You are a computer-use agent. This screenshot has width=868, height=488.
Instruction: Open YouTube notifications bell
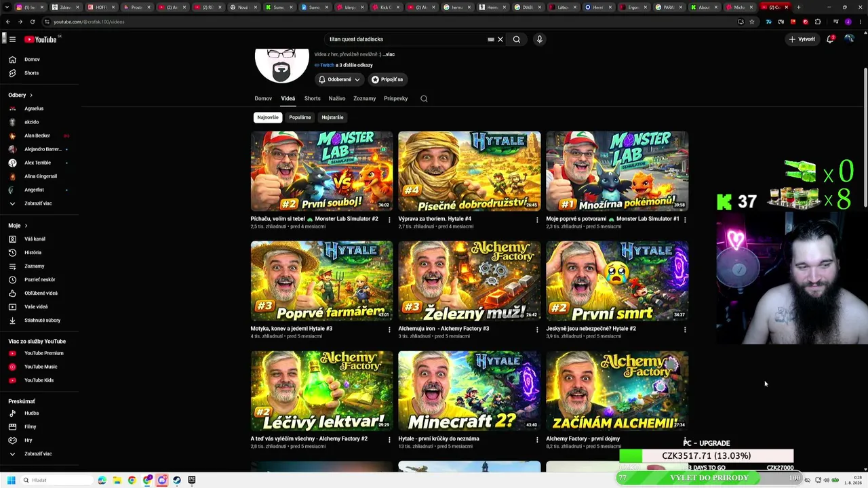(x=830, y=39)
